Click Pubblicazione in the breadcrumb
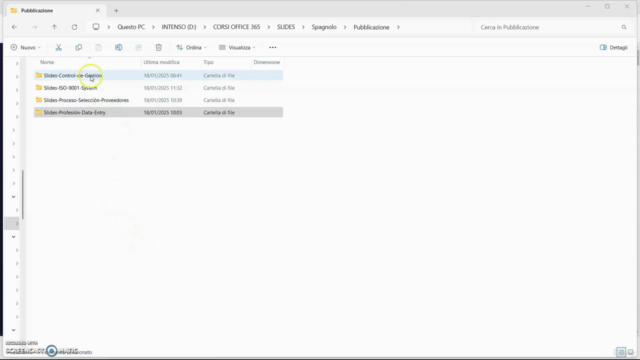Image resolution: width=640 pixels, height=360 pixels. pyautogui.click(x=371, y=27)
